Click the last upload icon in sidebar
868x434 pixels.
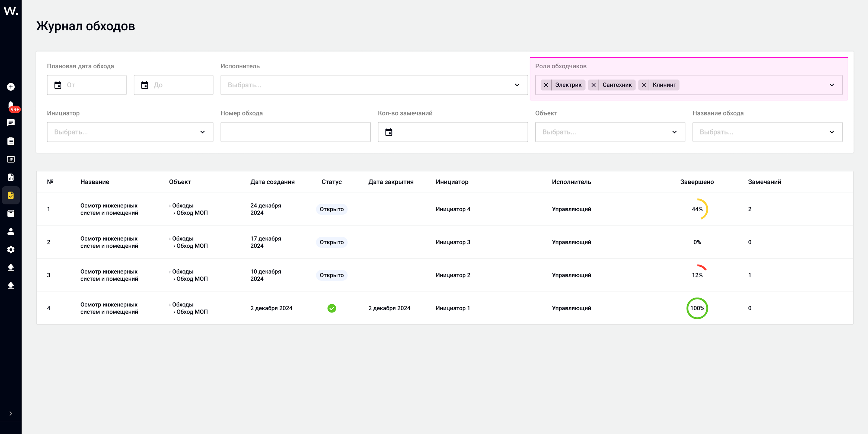tap(11, 286)
